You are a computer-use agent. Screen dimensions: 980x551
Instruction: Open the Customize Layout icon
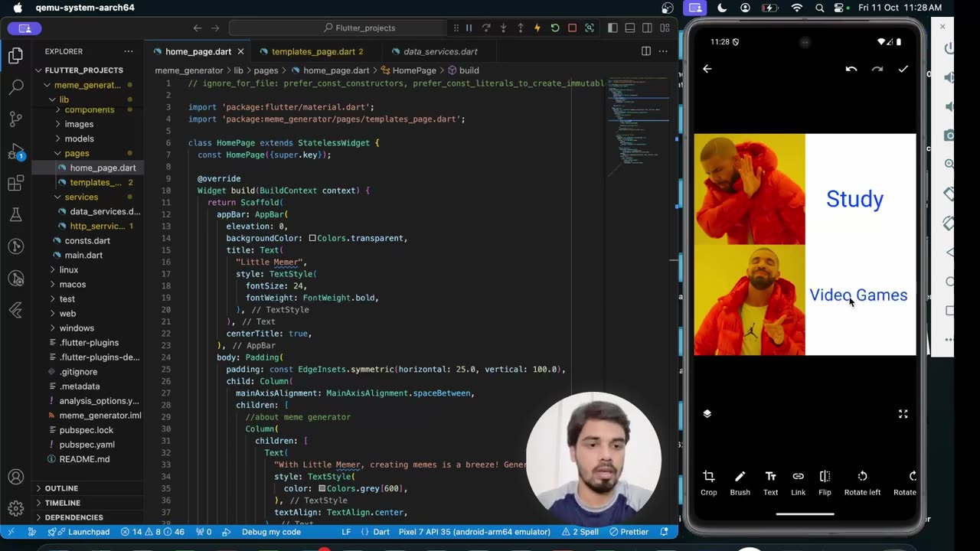[x=665, y=28]
